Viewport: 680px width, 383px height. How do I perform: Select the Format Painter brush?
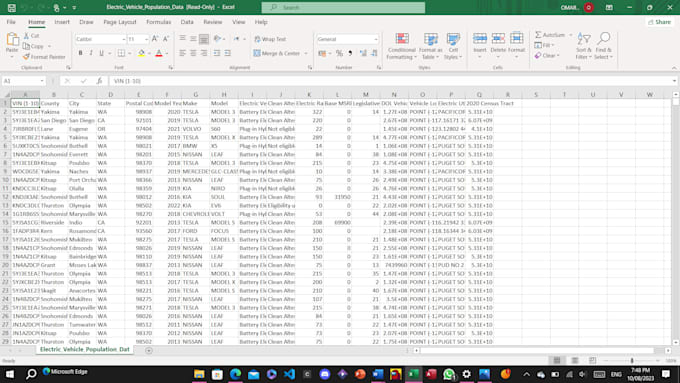point(26,57)
